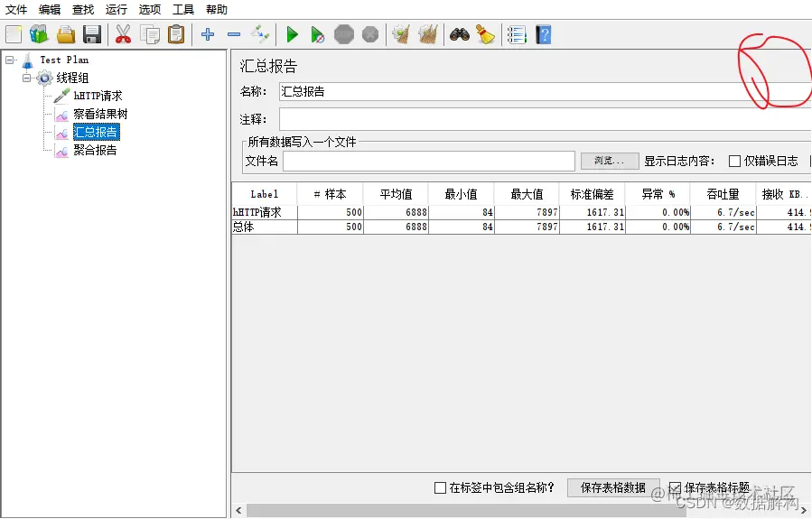Uncheck the 保存表格标题 checkbox
812x519 pixels.
[675, 487]
